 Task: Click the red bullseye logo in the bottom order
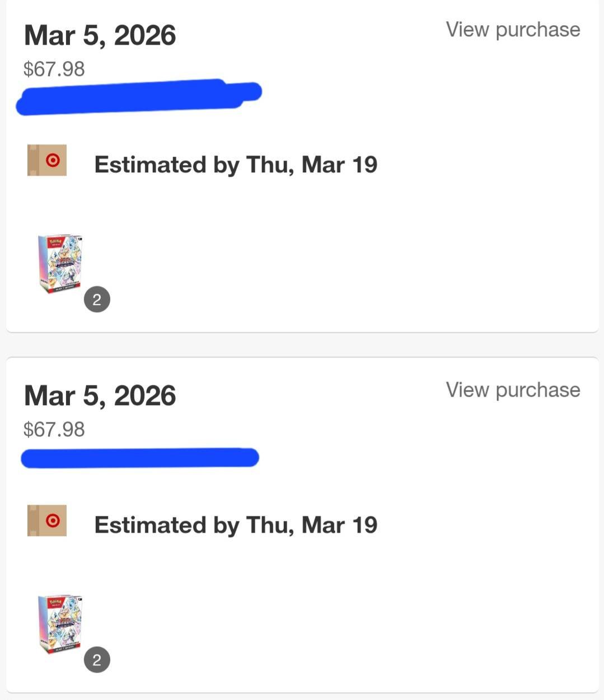pos(53,521)
